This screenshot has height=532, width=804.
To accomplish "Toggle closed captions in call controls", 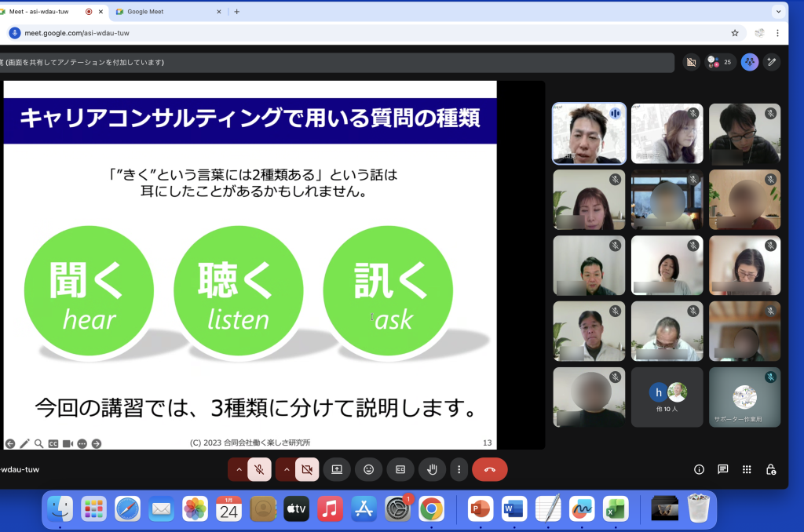I will click(x=400, y=469).
